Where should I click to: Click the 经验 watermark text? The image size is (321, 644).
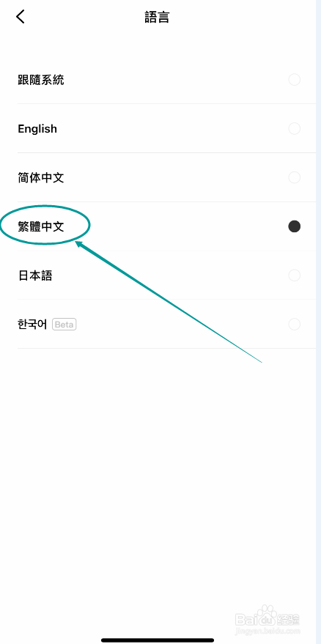289,619
